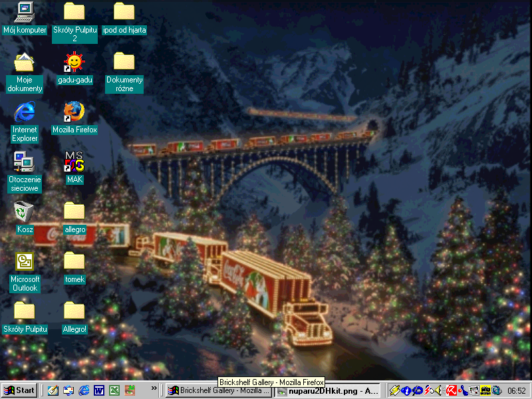Switch to nuparu2DHkit.png taskbar button
Screen dimensions: 532x399
tap(328, 391)
